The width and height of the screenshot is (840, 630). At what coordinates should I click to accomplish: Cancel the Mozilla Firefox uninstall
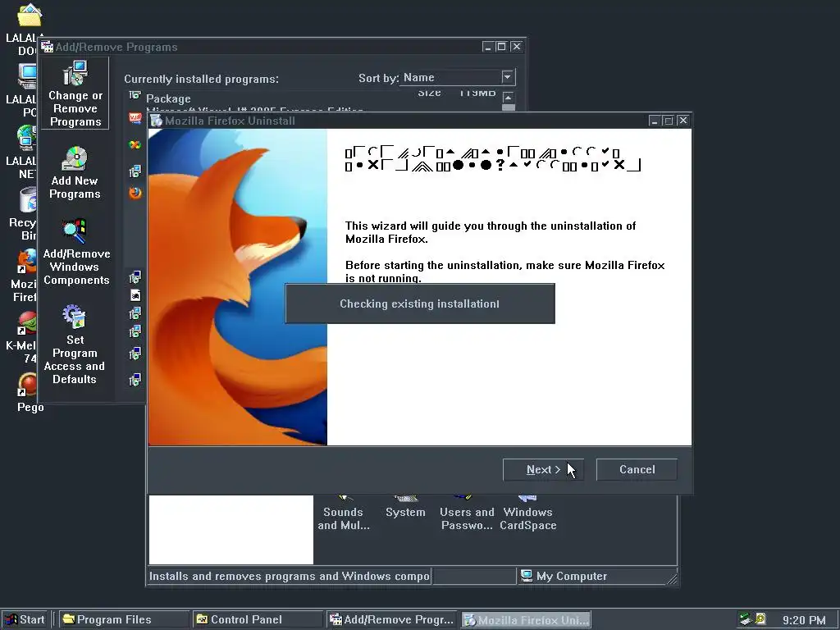tap(637, 469)
